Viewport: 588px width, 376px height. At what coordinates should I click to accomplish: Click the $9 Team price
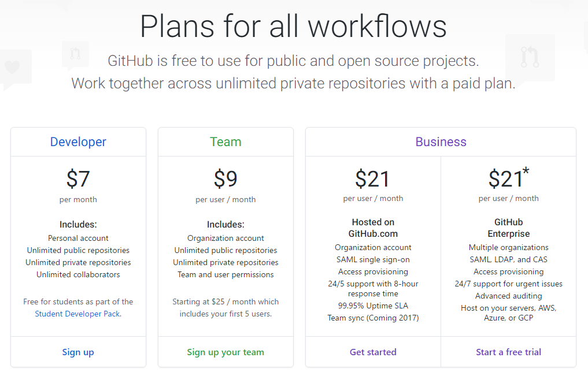225,178
